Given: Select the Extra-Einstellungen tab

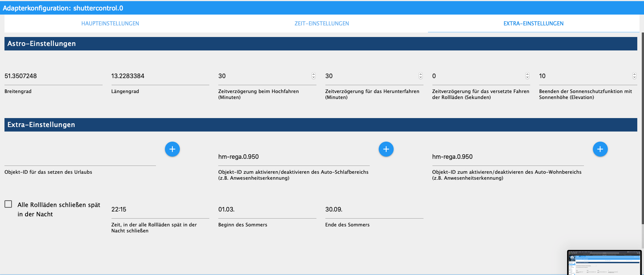Looking at the screenshot, I should click(x=534, y=24).
